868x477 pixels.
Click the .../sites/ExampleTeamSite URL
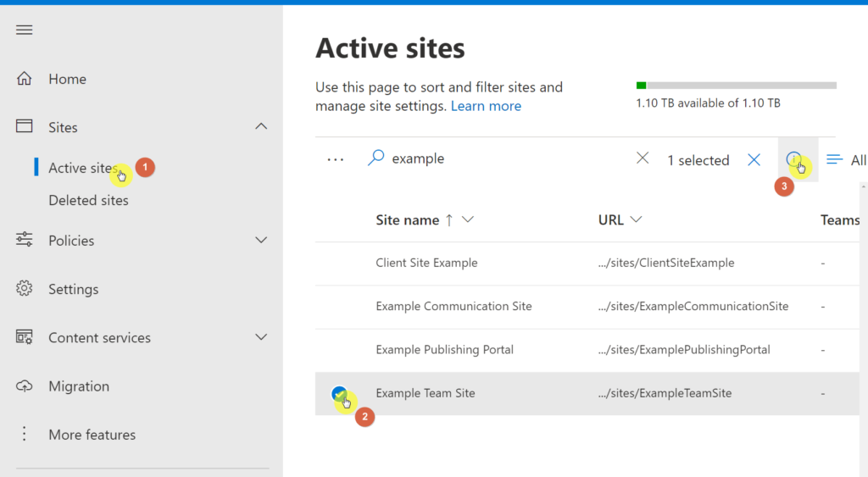pos(665,393)
